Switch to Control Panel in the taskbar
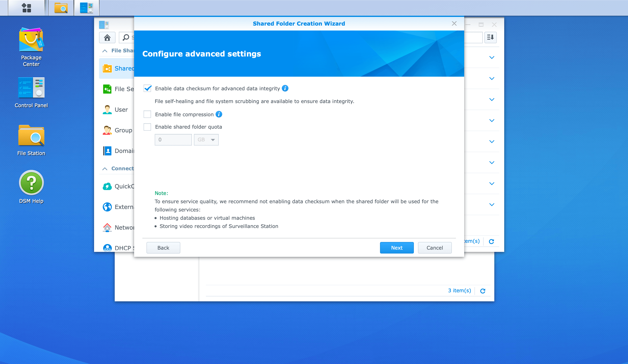 pyautogui.click(x=86, y=8)
